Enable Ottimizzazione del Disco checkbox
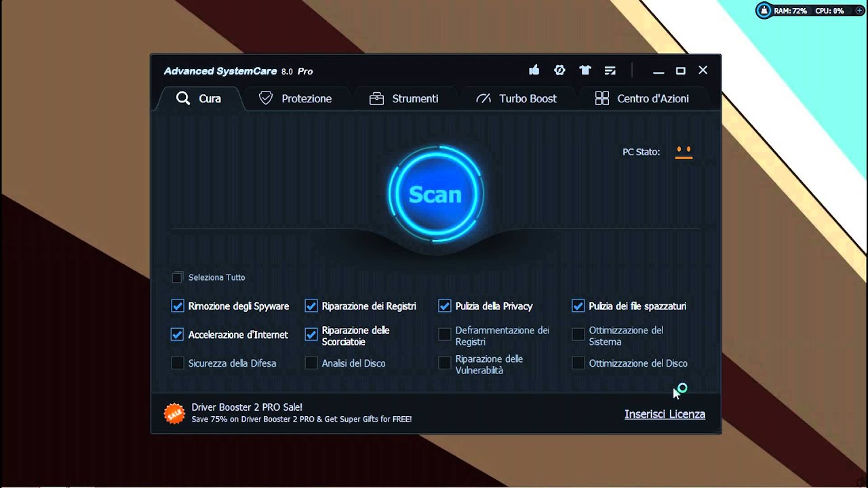The width and height of the screenshot is (868, 488). pyautogui.click(x=578, y=363)
